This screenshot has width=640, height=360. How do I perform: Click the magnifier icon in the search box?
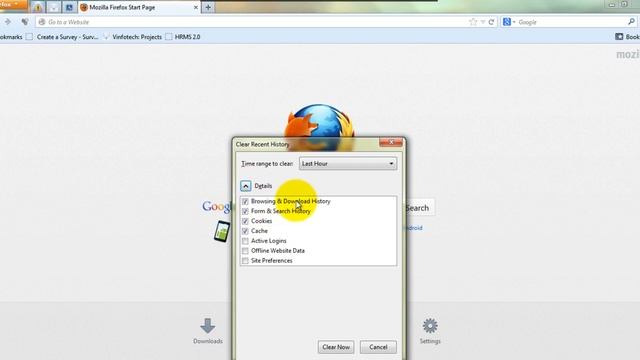[631, 22]
